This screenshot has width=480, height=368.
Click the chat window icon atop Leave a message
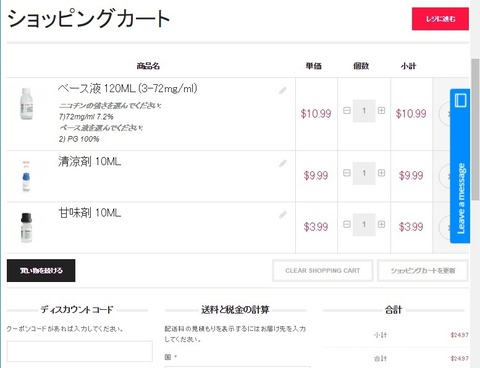460,100
